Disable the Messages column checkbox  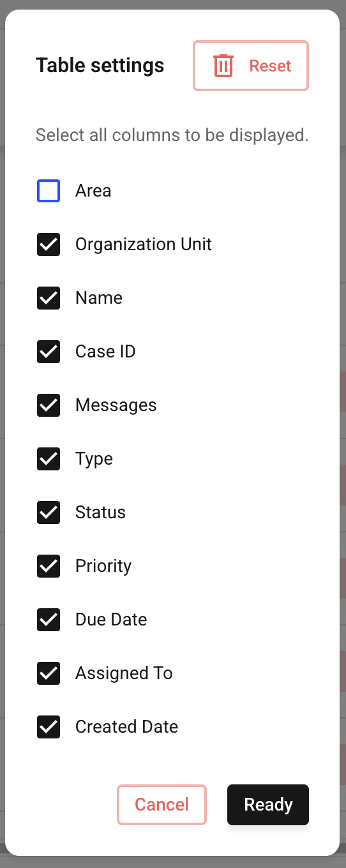click(x=49, y=405)
